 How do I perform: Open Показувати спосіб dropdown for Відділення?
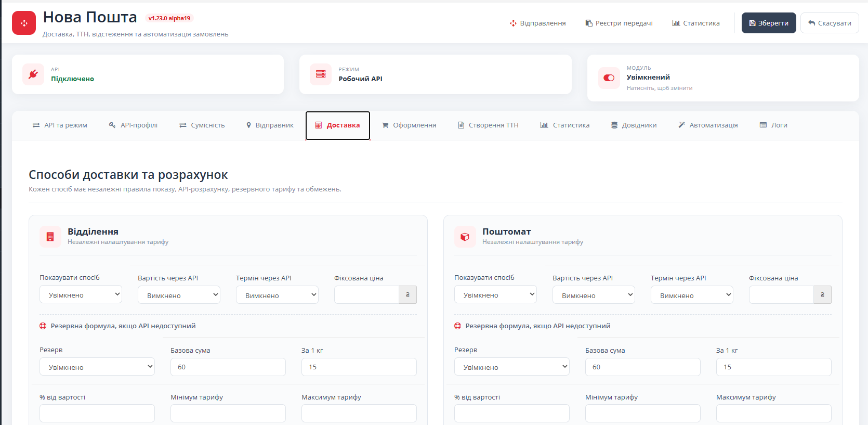coord(81,294)
